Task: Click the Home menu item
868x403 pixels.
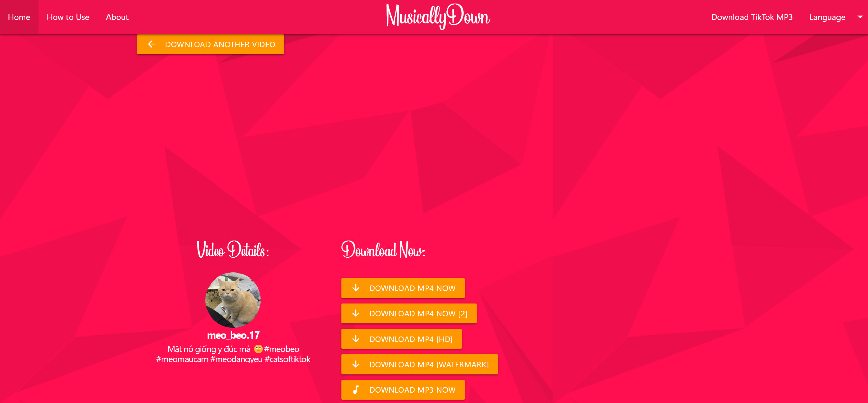Action: [x=19, y=17]
